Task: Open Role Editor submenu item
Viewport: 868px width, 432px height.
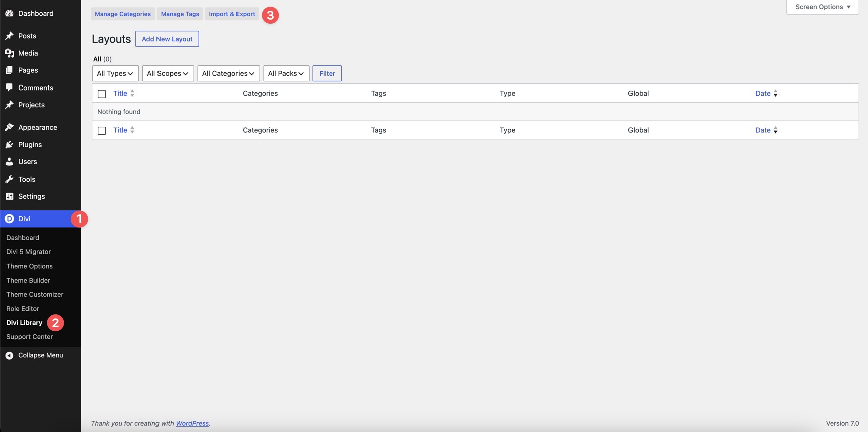Action: coord(23,309)
